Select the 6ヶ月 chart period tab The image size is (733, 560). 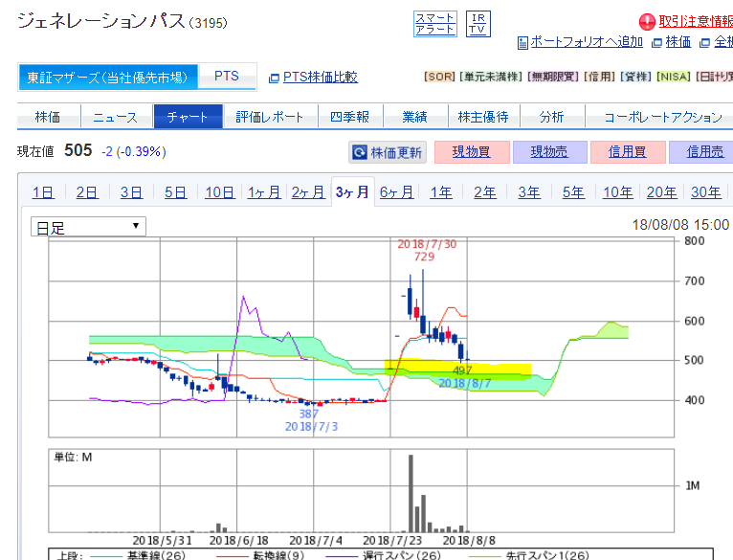coord(397,192)
